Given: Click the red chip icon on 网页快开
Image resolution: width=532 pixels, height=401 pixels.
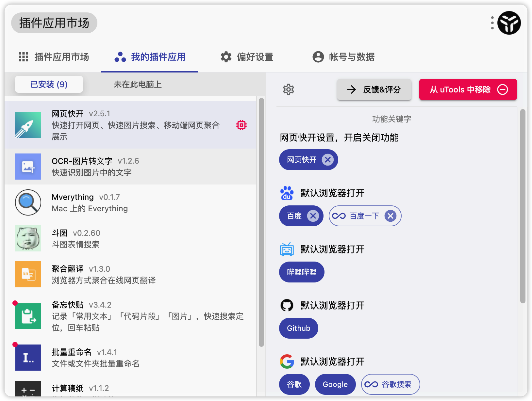Looking at the screenshot, I should (x=241, y=125).
